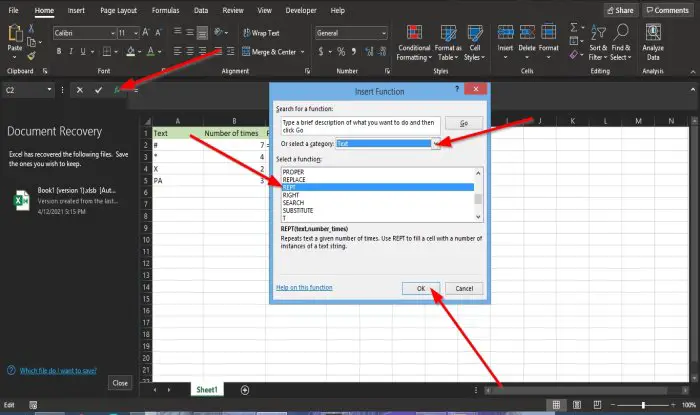Viewport: 700px width, 415px height.
Task: Toggle Wrap Text
Action: coord(261,33)
